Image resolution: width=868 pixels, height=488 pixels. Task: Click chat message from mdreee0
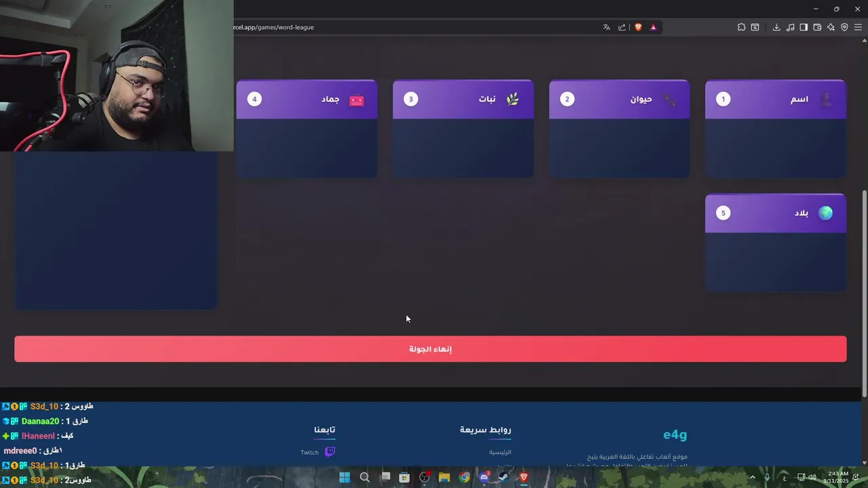click(x=33, y=451)
